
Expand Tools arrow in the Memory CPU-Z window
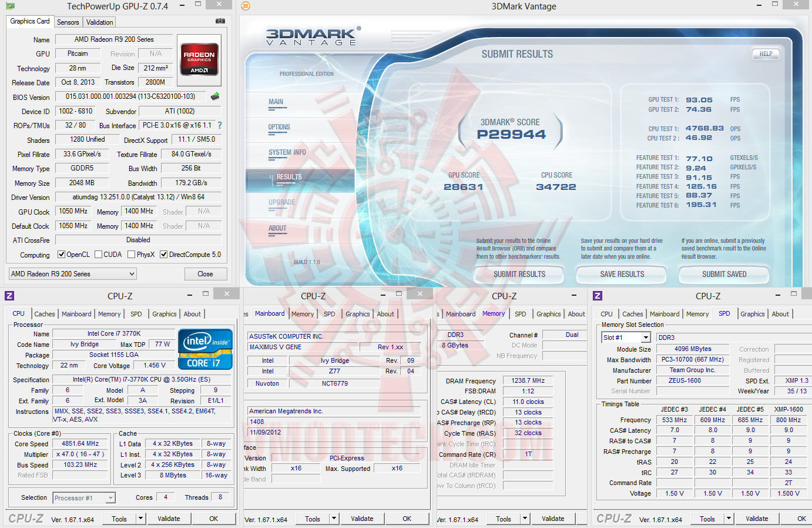point(525,519)
